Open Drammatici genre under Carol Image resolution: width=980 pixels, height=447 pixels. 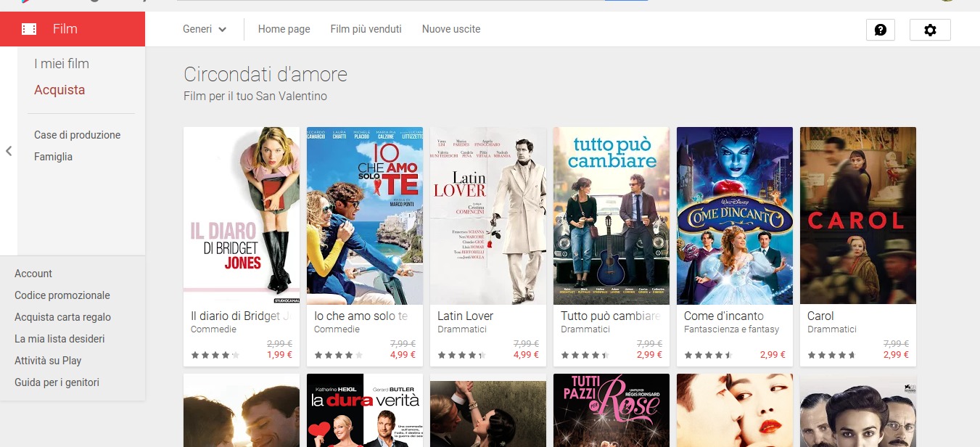coord(832,329)
